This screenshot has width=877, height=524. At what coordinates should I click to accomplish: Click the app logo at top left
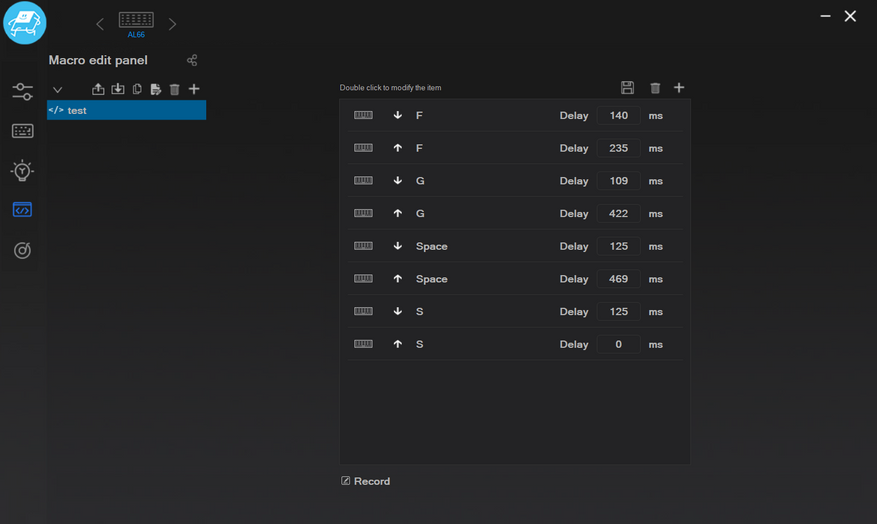[x=25, y=23]
